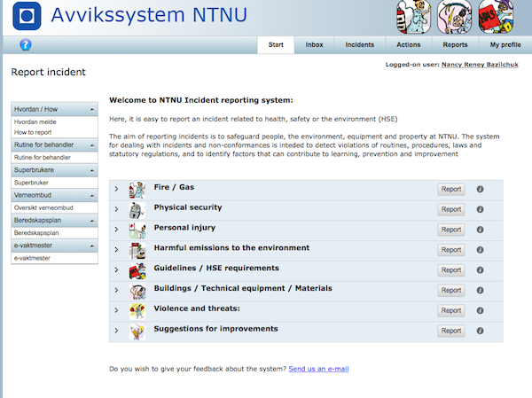Report a Harmful emissions incident
Screen dimensions: 532x398
coord(451,250)
